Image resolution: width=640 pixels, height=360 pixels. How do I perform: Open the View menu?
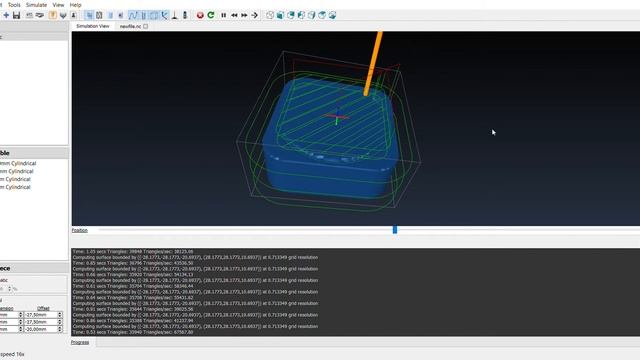click(58, 5)
